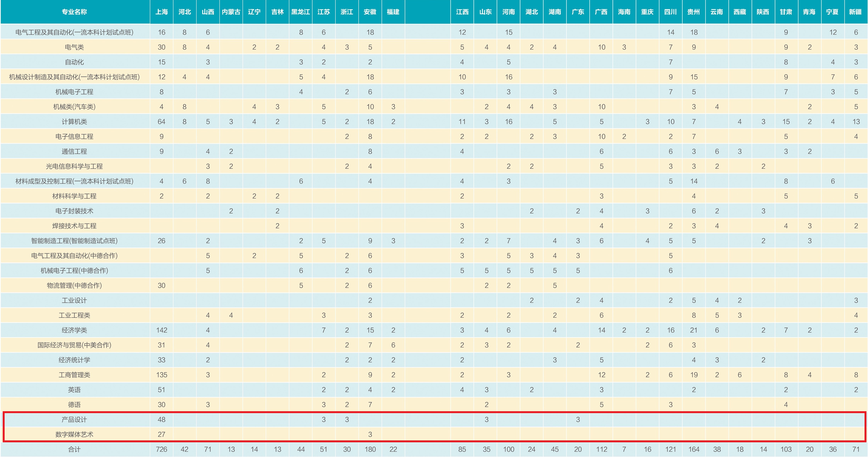Click the 国际经济与贸易(中美合作) row label

tap(74, 345)
